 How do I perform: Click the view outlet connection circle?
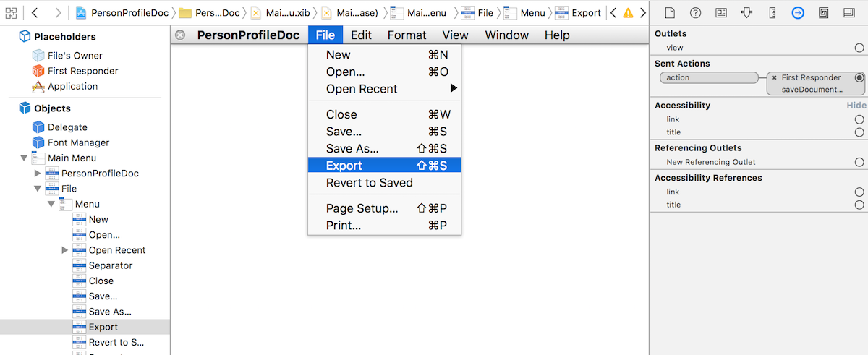[859, 48]
